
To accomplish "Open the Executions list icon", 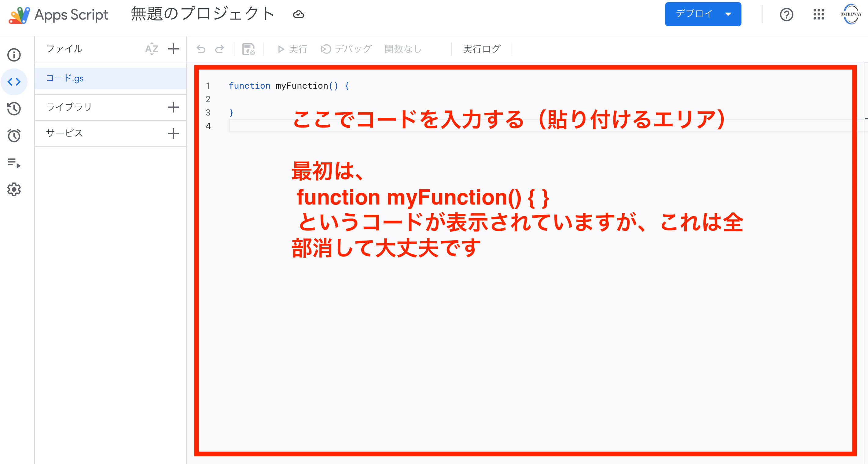I will (x=14, y=163).
